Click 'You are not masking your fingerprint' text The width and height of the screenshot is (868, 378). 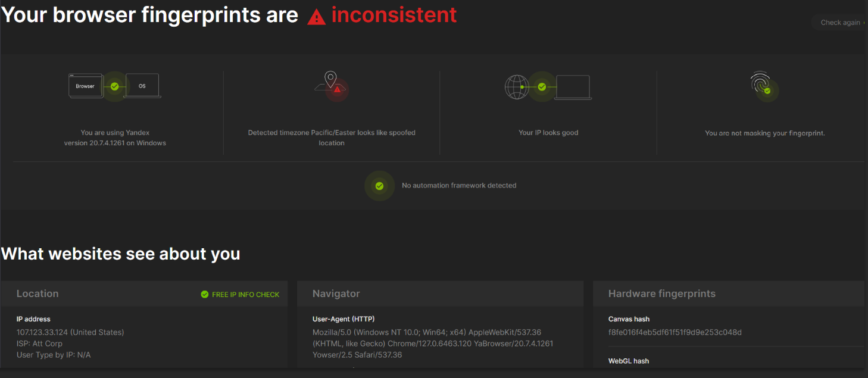[x=764, y=133]
